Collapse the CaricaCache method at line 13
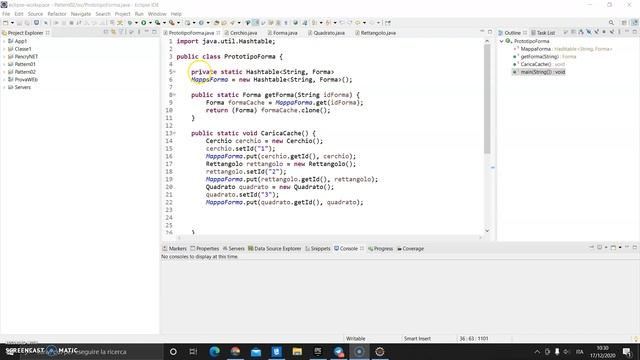 point(174,133)
